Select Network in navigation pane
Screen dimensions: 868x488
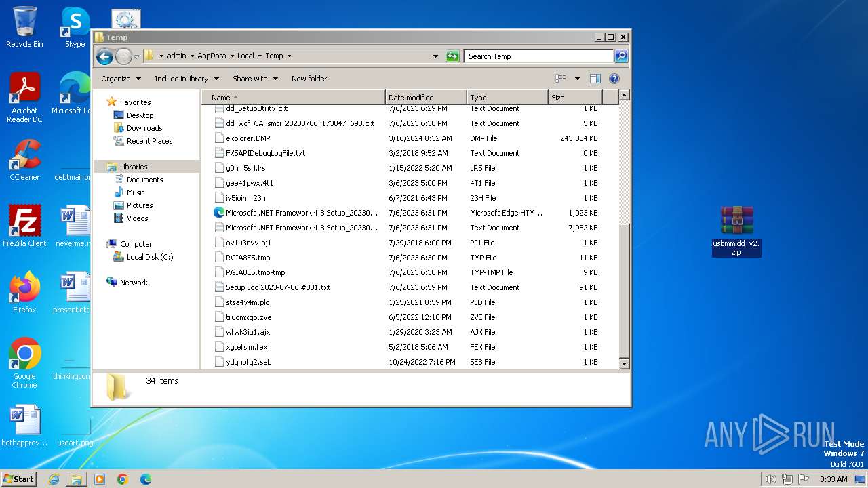(x=134, y=283)
